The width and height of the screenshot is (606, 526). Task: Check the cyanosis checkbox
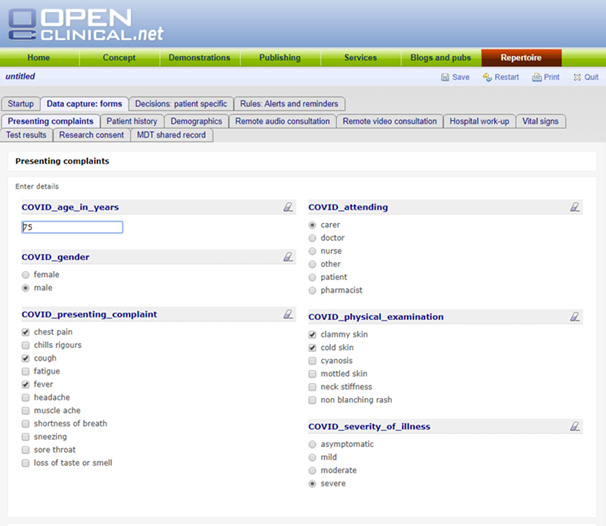pos(312,361)
